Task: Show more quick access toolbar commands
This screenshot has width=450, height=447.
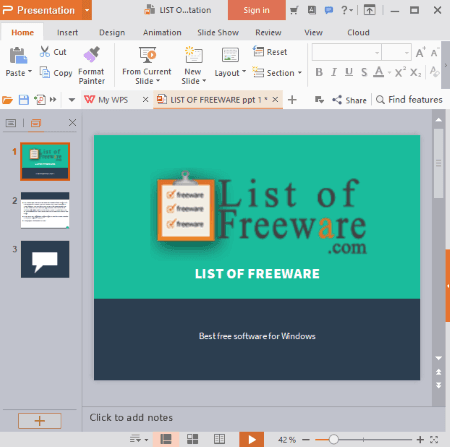Action: point(53,100)
